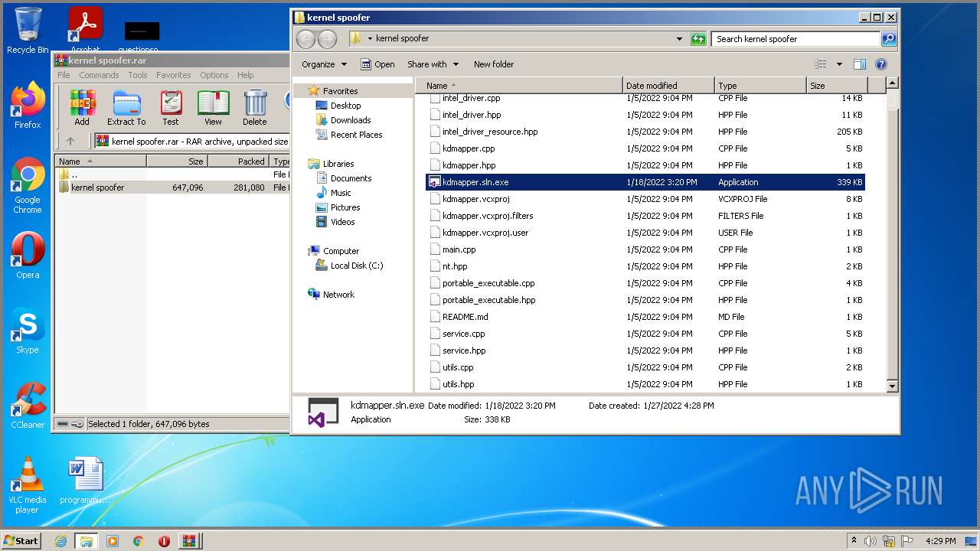Open the Favorites menu in WinRAR
Image resolution: width=980 pixels, height=551 pixels.
[x=174, y=75]
